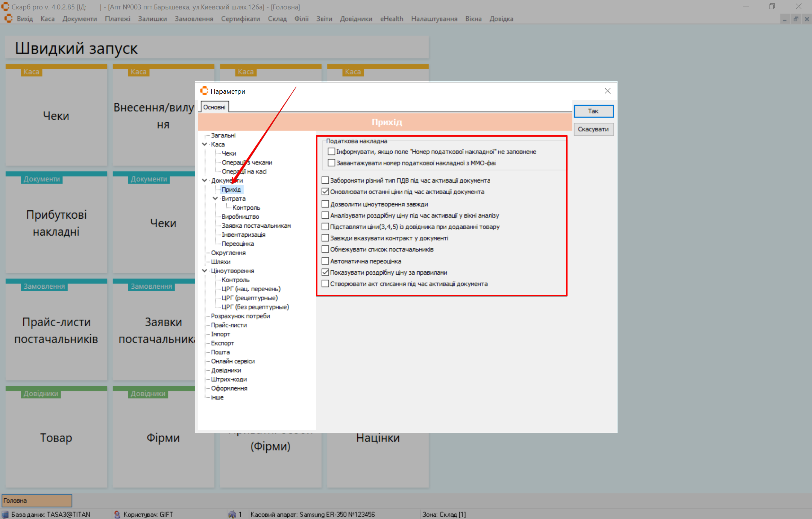Open the eHealth menu
Image resolution: width=812 pixels, height=519 pixels.
(x=391, y=19)
